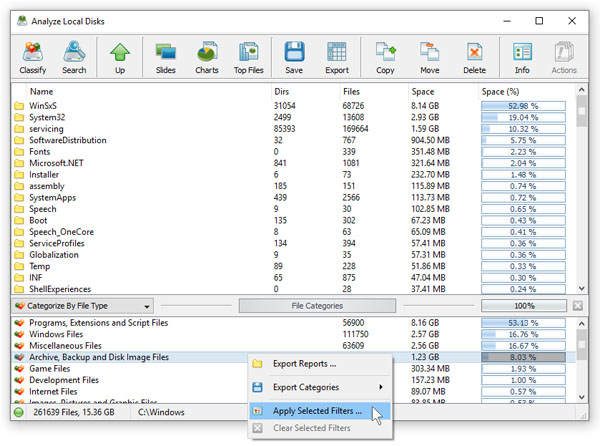Image resolution: width=600 pixels, height=446 pixels.
Task: Click the categories list scroll down arrow
Action: (x=582, y=397)
